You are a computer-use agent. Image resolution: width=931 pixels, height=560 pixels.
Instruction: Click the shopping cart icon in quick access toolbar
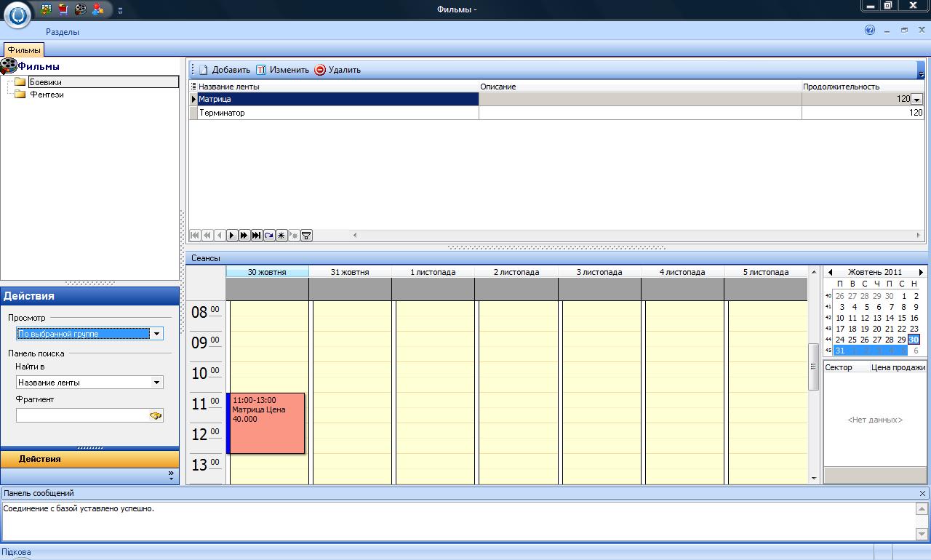pyautogui.click(x=63, y=9)
